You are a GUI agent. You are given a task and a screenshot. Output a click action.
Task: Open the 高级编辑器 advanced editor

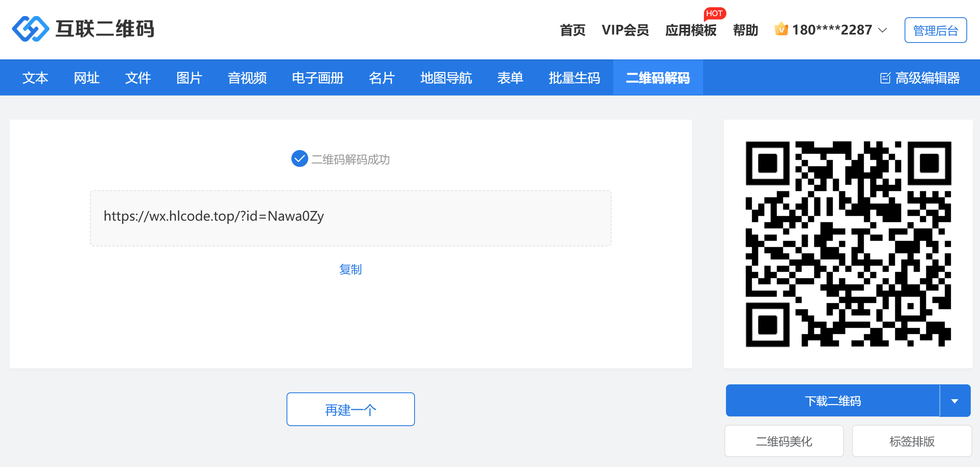click(x=920, y=78)
